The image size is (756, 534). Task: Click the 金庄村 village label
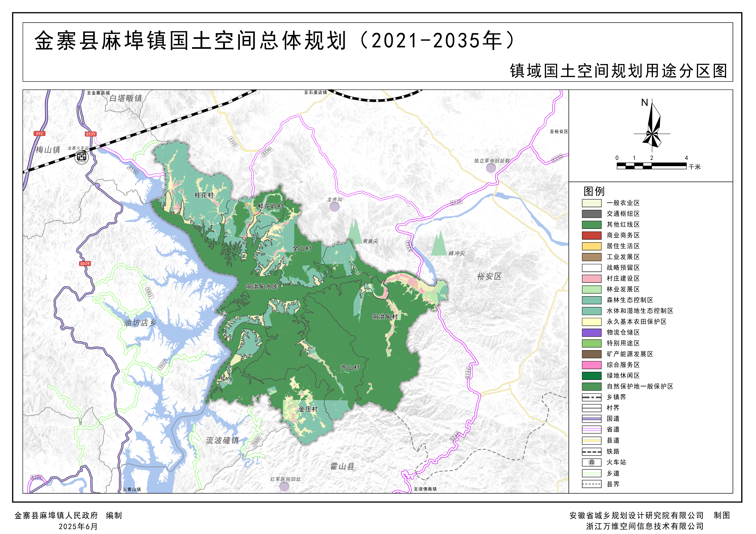point(308,409)
